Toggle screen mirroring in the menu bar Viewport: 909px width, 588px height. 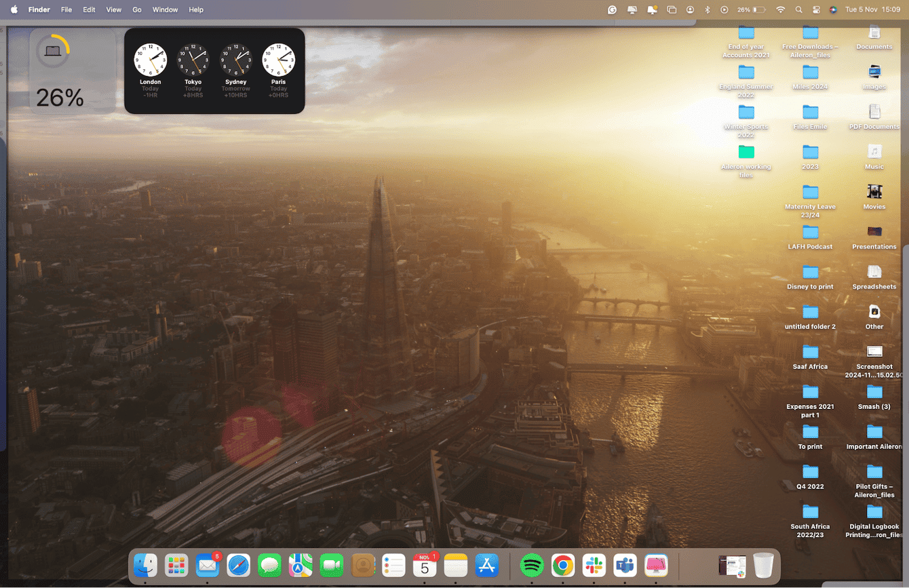pos(632,9)
